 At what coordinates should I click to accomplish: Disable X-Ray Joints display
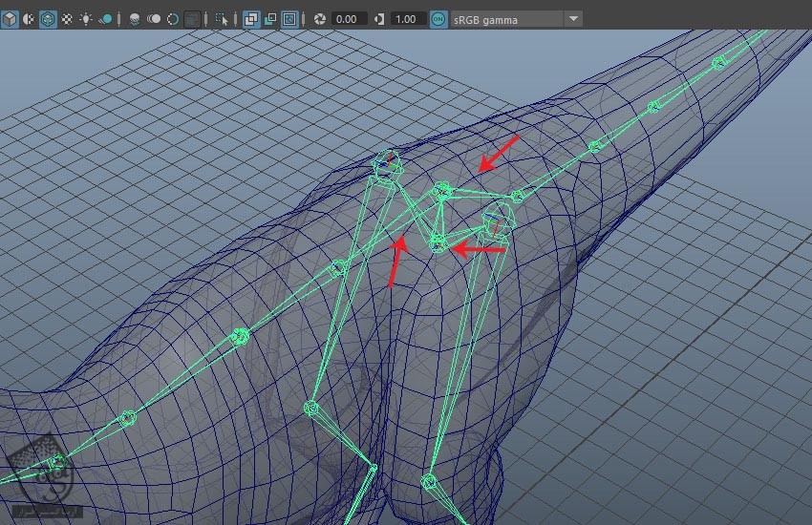coord(289,18)
